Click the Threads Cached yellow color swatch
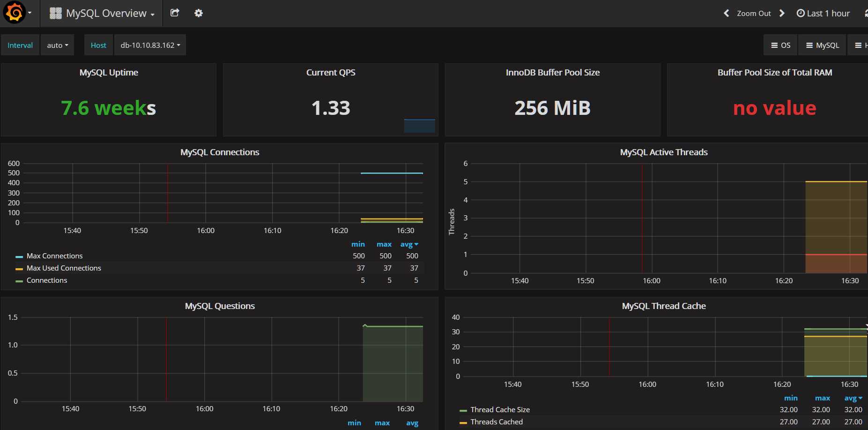 (x=463, y=422)
